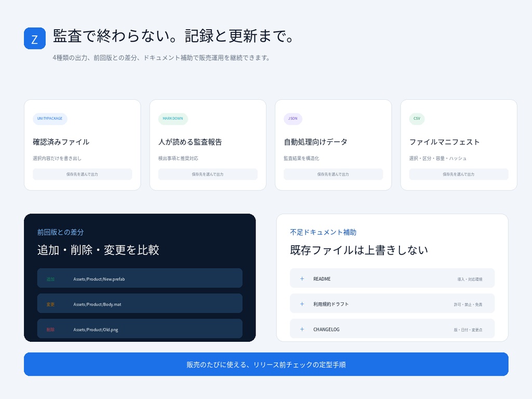Click the 追加・削除・変更を比較 heading

tap(98, 250)
